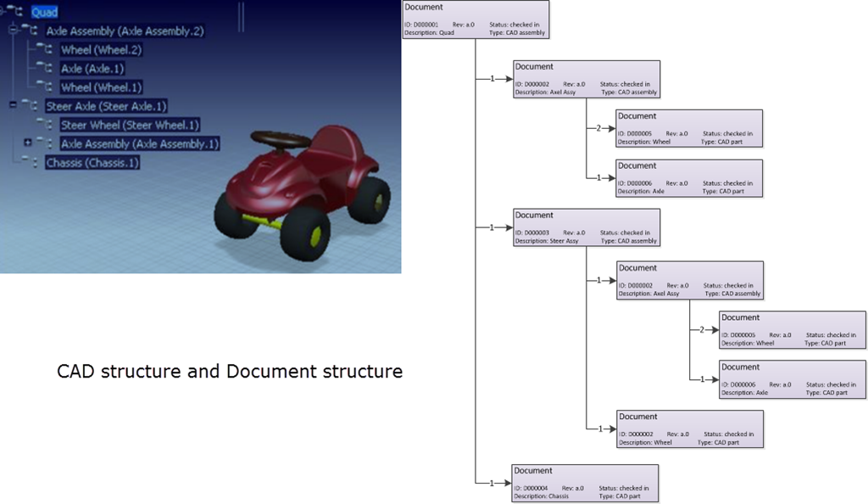Select Chassis (Chassis.1) tree entry
Image resolution: width=868 pixels, height=504 pixels.
point(92,163)
